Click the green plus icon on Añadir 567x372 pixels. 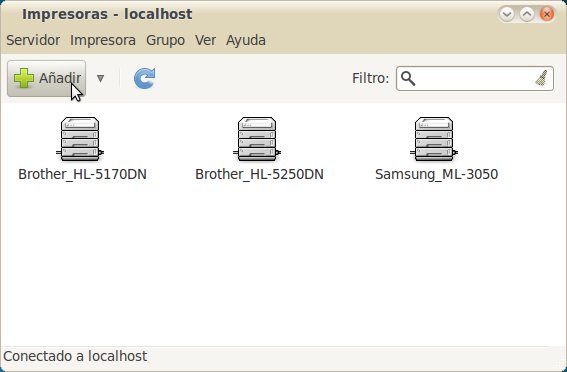click(24, 78)
